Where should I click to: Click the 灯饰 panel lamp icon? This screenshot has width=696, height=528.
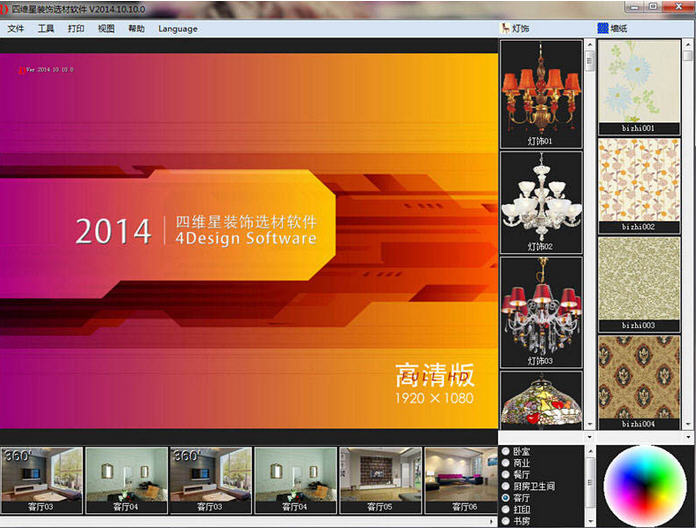(505, 28)
